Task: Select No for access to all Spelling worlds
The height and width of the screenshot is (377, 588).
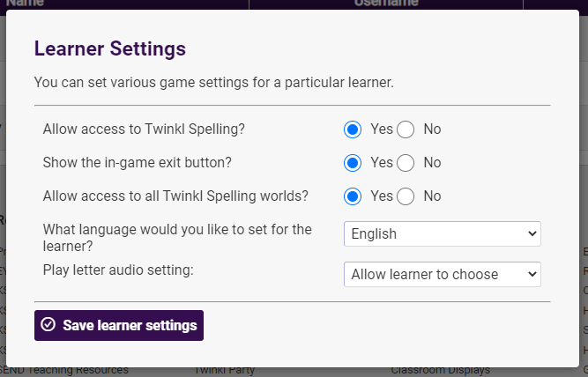Action: pyautogui.click(x=406, y=196)
